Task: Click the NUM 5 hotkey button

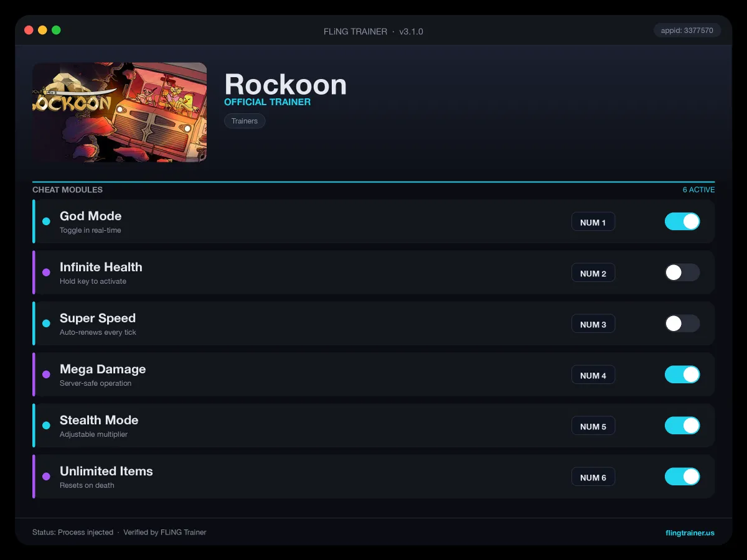Action: click(593, 426)
